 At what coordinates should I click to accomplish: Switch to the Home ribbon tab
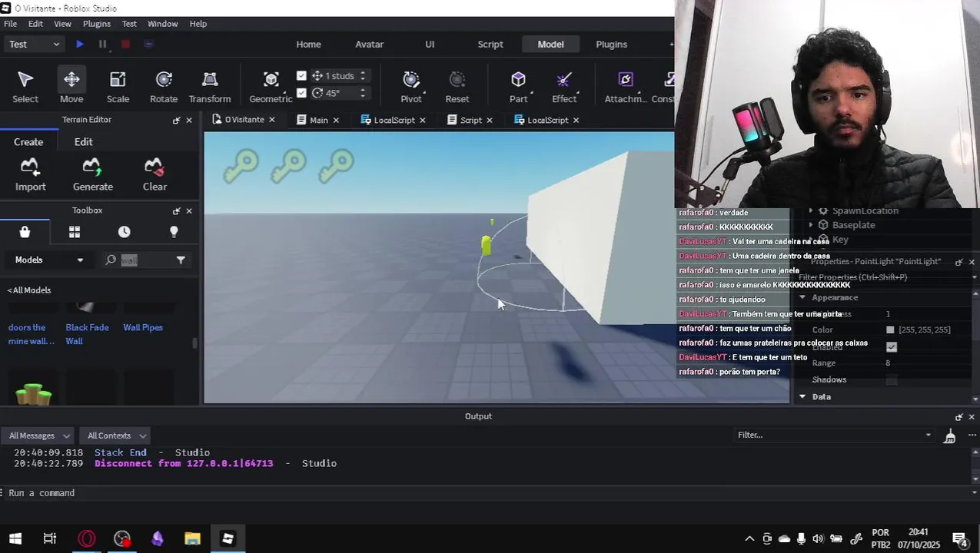coord(309,45)
